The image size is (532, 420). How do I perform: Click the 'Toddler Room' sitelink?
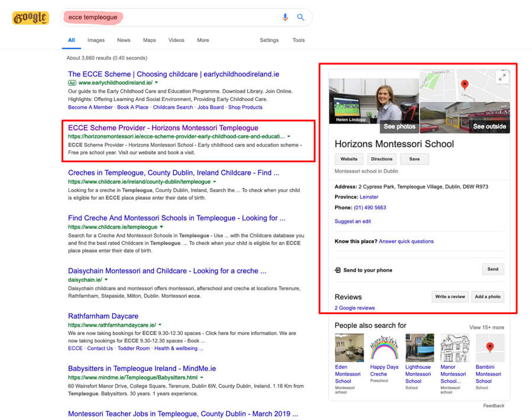(134, 348)
